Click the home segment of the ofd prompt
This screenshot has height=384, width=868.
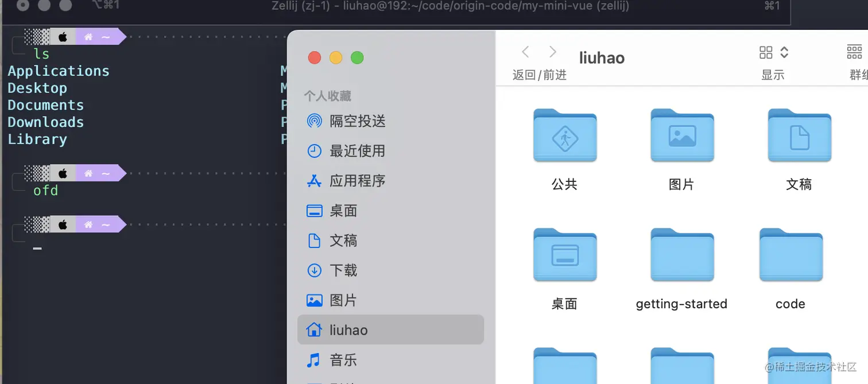pyautogui.click(x=97, y=173)
